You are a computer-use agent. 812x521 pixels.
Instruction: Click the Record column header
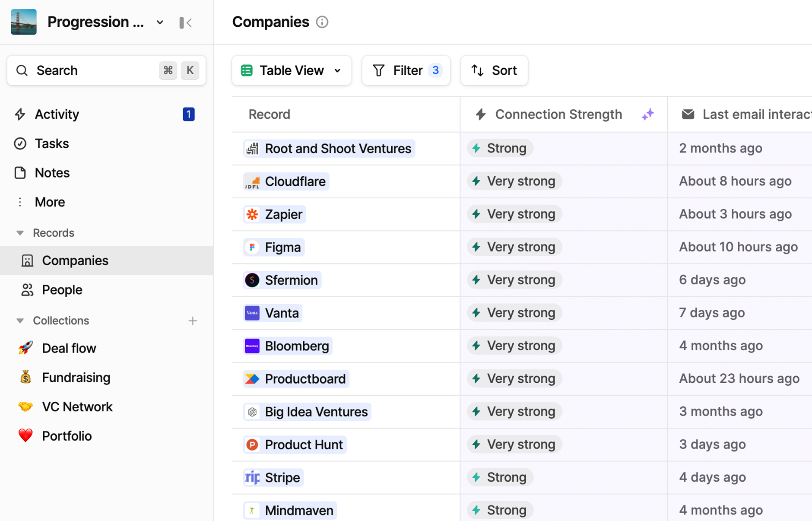(346, 114)
